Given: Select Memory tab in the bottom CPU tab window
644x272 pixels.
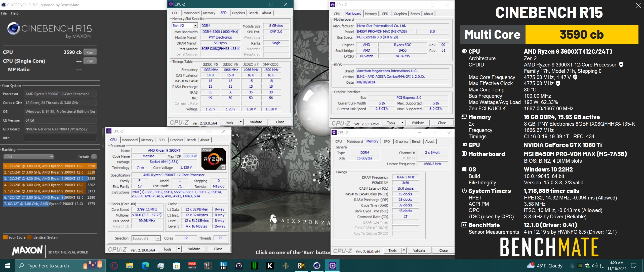Looking at the screenshot, I should [147, 140].
